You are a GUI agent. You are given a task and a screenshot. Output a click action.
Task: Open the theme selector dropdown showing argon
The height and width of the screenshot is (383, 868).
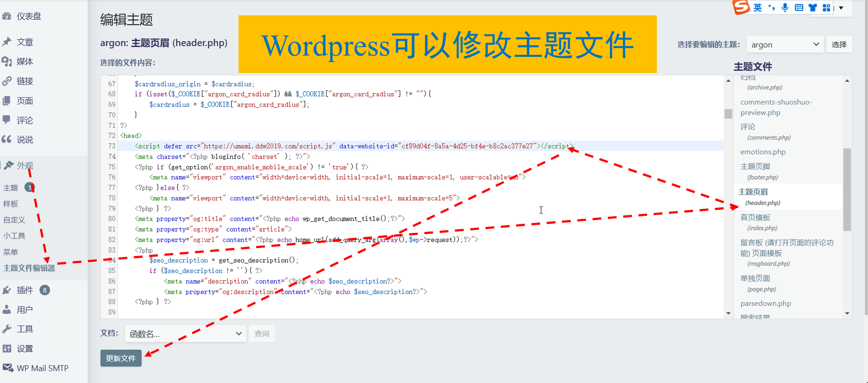point(785,45)
